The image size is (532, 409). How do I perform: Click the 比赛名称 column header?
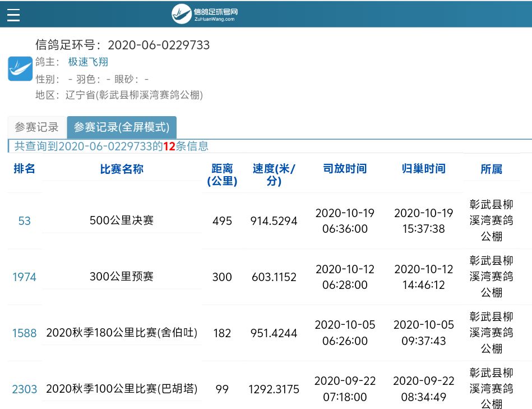tap(122, 169)
